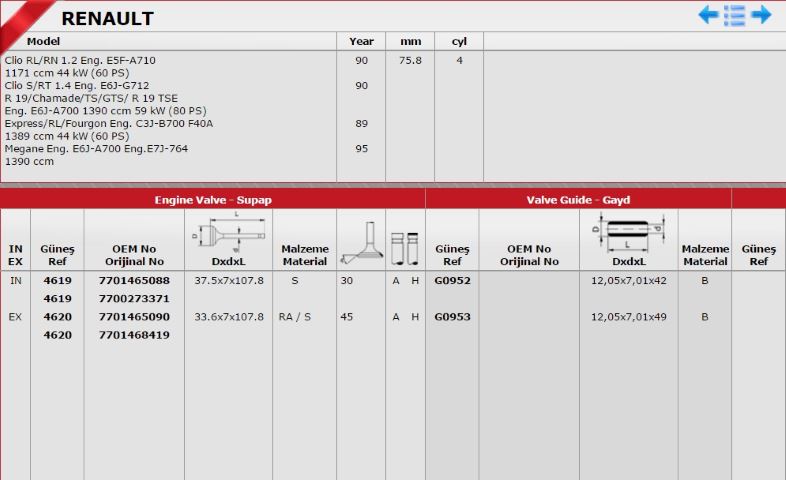786x480 pixels.
Task: Click the valve seat angle icon
Action: coord(360,243)
